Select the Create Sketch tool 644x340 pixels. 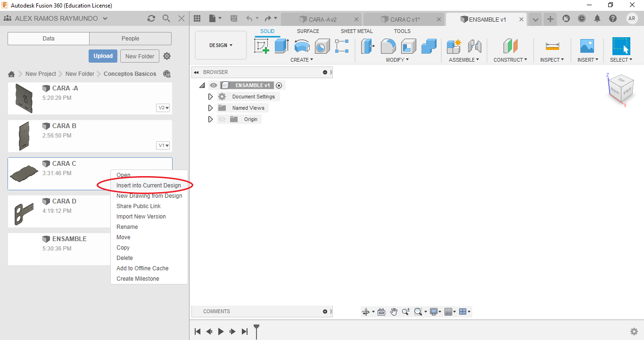point(262,46)
